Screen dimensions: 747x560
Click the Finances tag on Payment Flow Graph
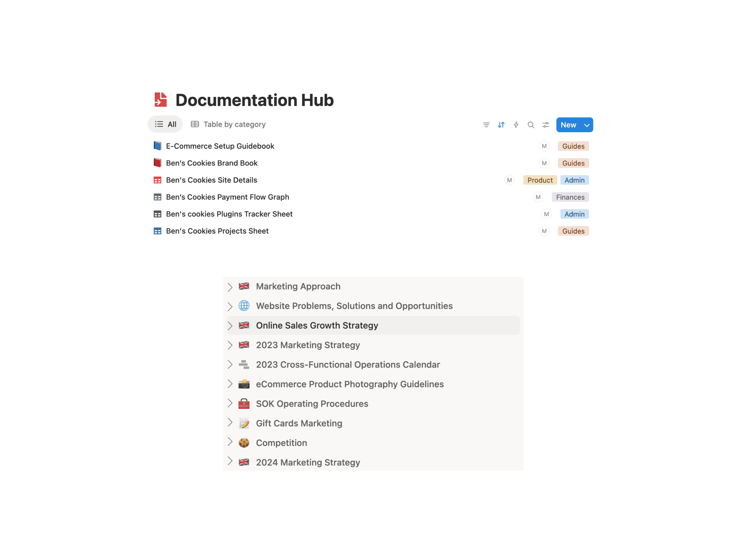570,197
